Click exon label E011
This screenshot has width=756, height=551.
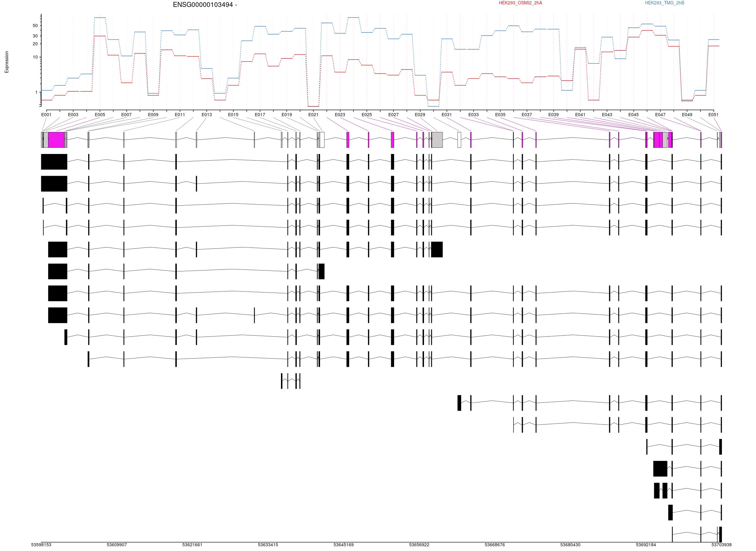(180, 115)
